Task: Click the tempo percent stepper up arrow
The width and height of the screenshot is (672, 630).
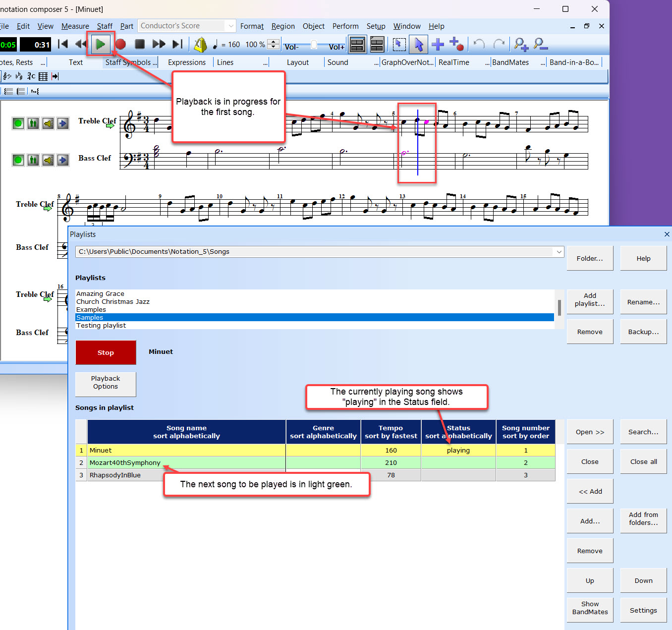Action: (x=273, y=42)
